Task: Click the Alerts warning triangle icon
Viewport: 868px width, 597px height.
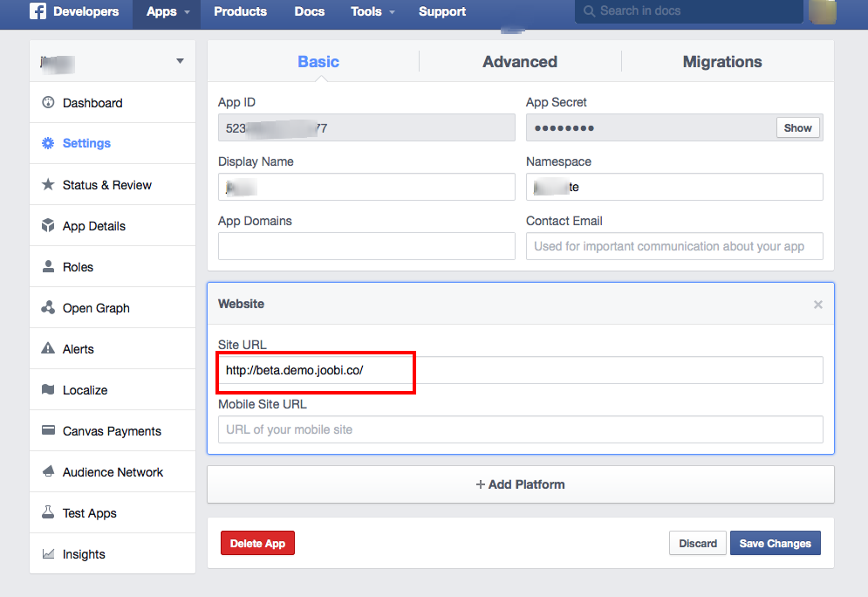Action: pyautogui.click(x=48, y=348)
